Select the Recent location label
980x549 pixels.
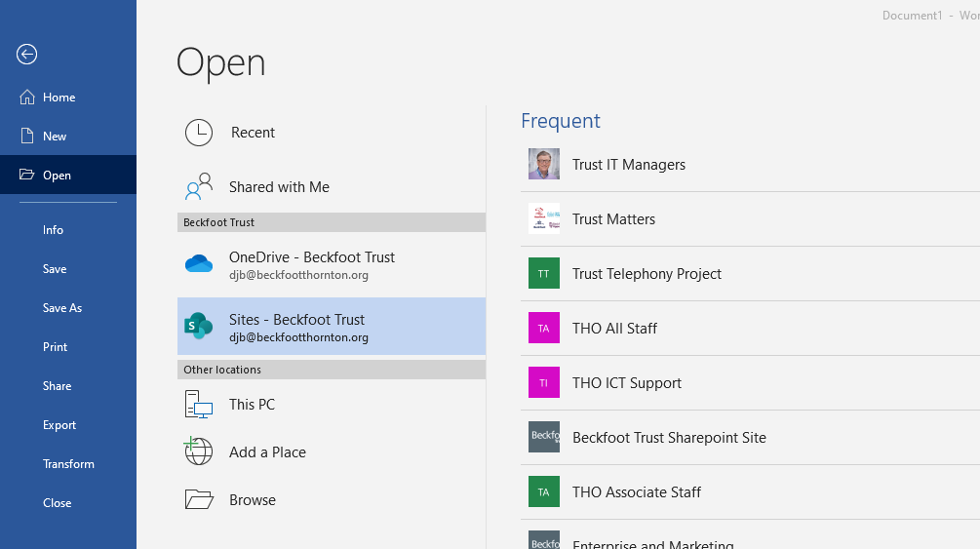tap(253, 133)
